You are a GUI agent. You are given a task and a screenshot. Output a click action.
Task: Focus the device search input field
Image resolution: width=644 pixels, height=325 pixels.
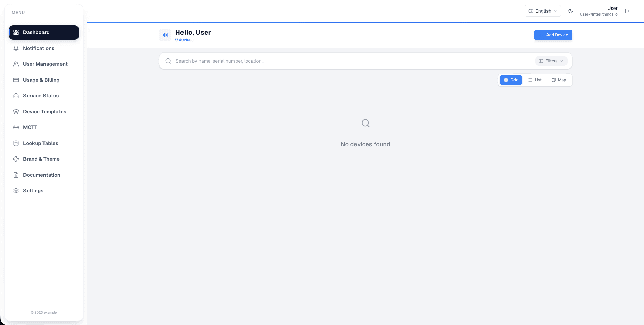(353, 61)
